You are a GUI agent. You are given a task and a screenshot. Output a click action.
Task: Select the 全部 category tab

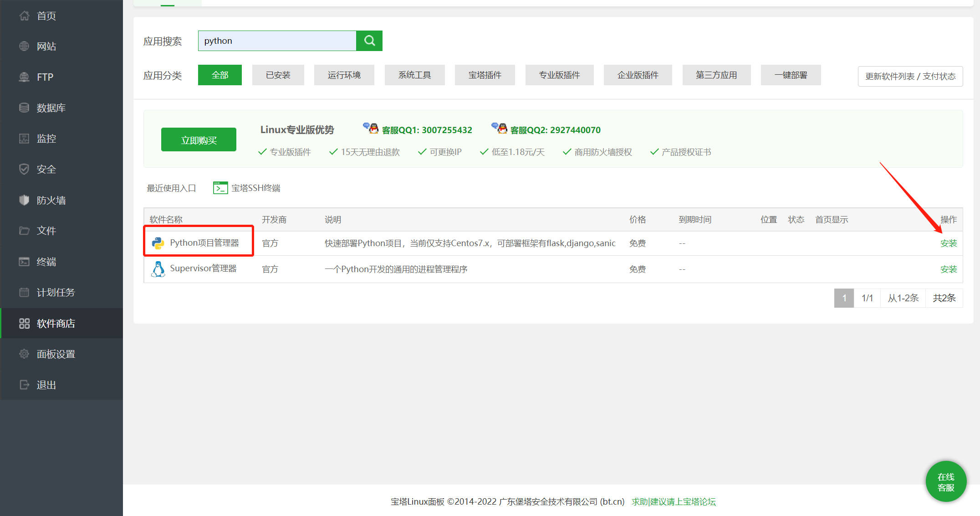pyautogui.click(x=220, y=75)
